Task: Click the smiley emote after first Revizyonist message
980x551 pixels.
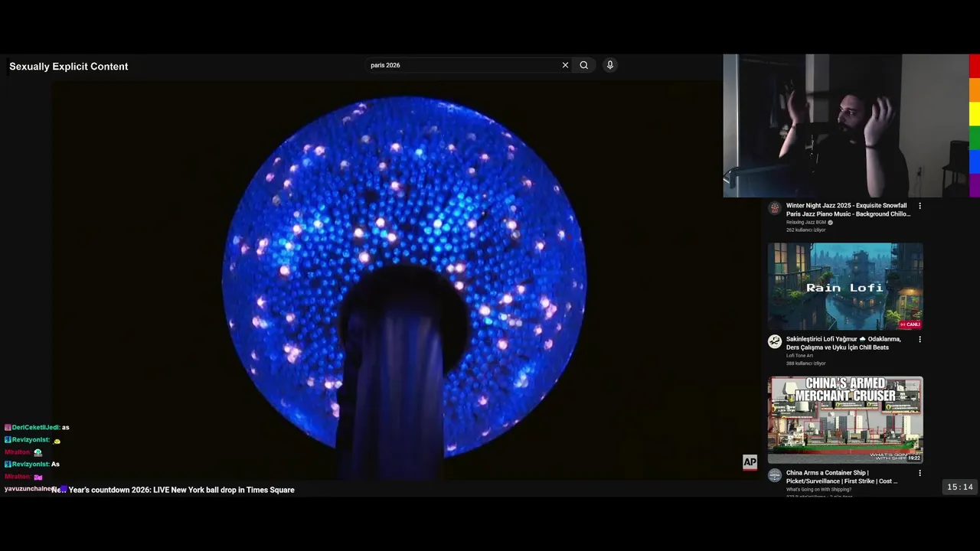Action: point(57,441)
